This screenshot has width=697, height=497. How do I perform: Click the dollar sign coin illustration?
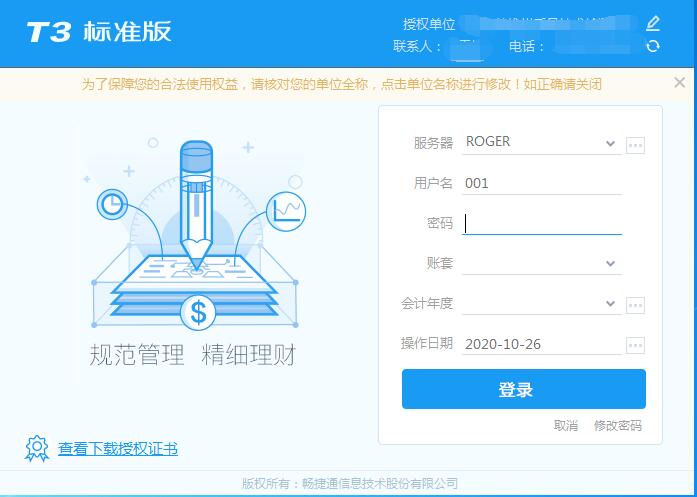pyautogui.click(x=198, y=313)
